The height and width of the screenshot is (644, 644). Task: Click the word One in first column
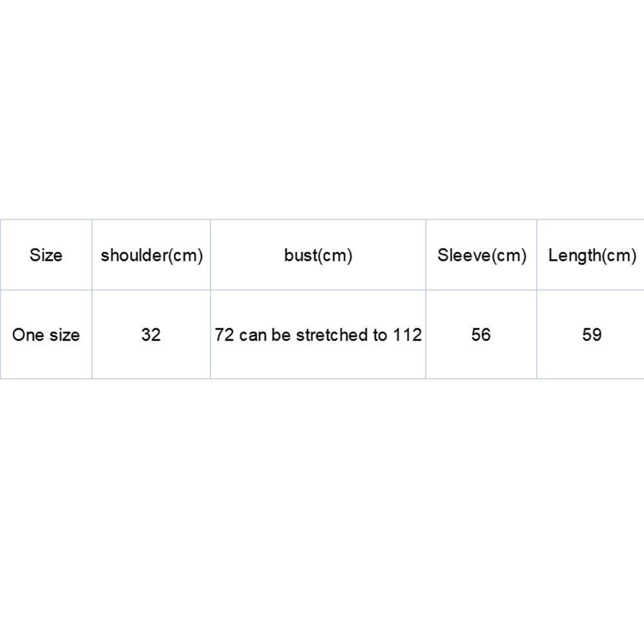(27, 335)
